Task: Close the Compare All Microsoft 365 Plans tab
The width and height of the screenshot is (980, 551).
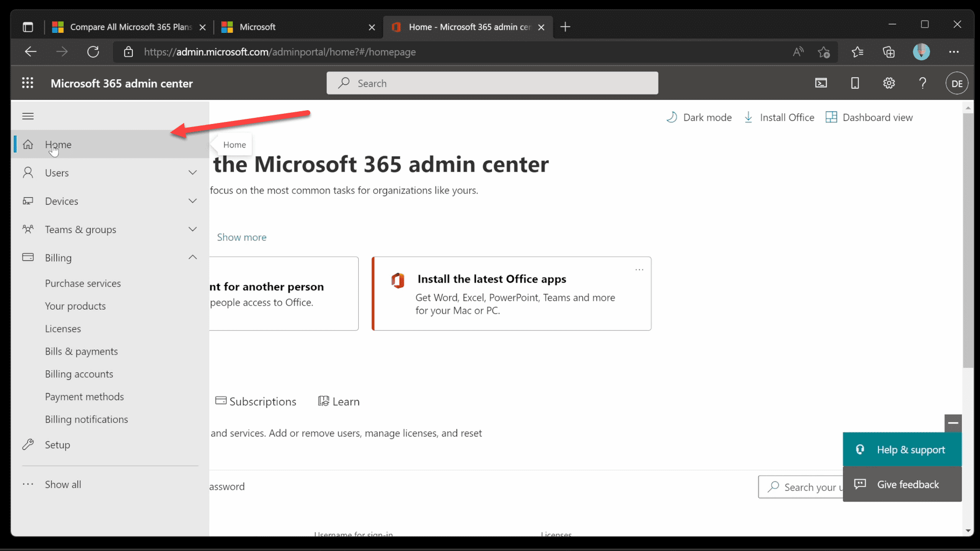Action: [203, 27]
